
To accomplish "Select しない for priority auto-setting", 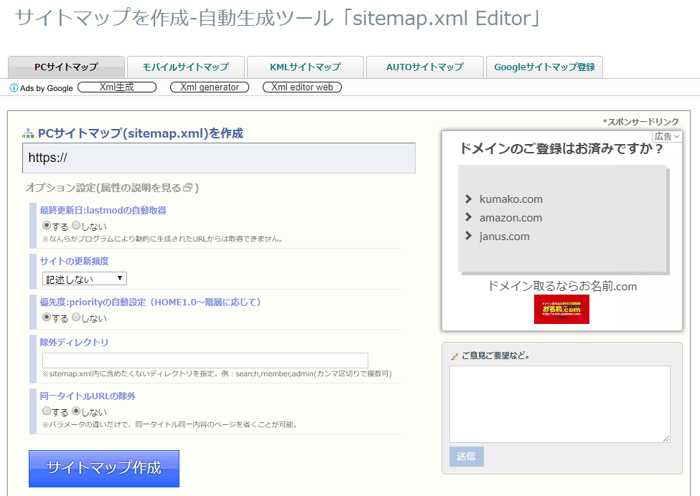I will pos(76,317).
